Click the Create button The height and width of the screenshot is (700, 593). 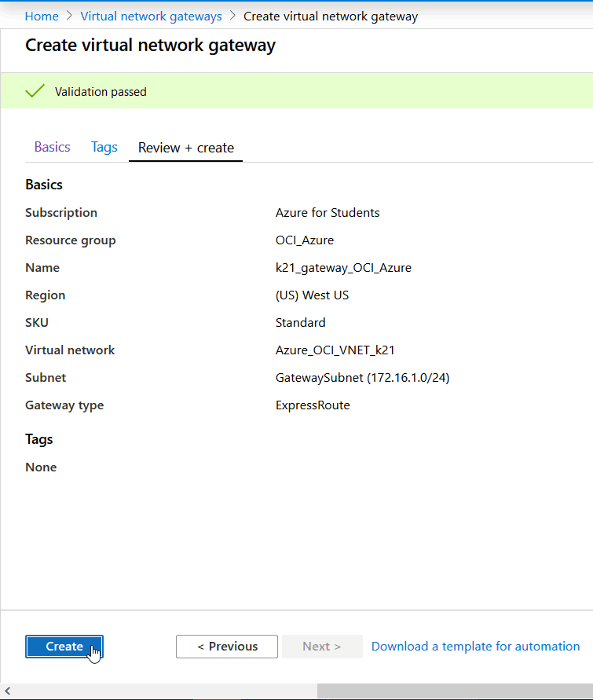coord(64,646)
